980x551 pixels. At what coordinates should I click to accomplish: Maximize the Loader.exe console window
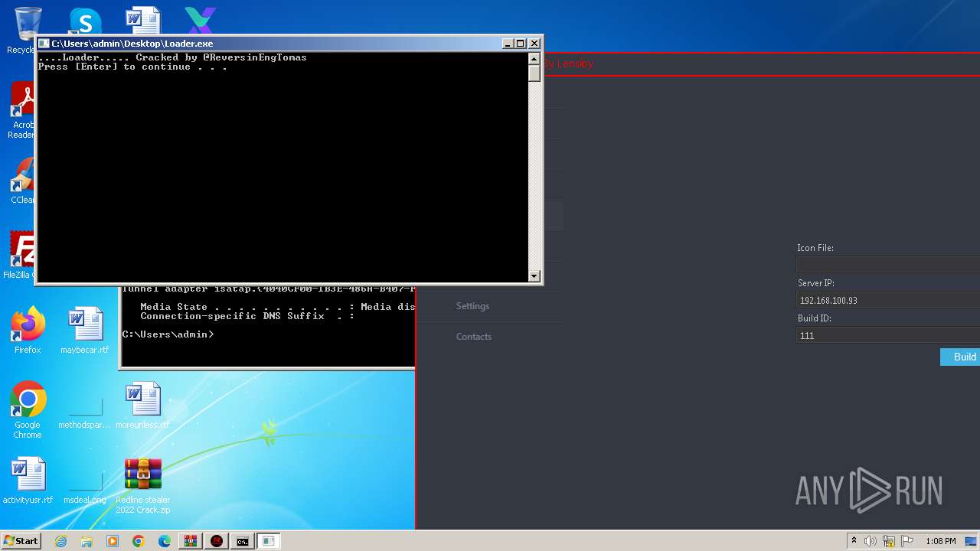521,44
